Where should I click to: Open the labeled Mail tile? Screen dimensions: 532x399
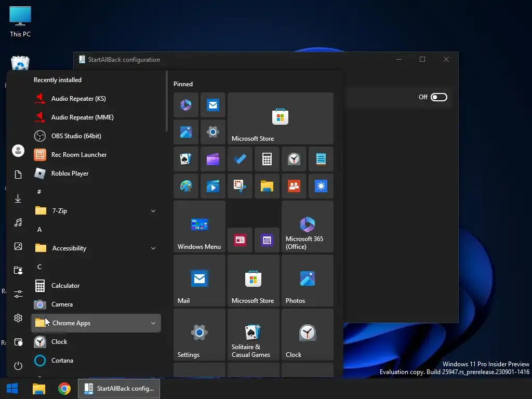[199, 281]
